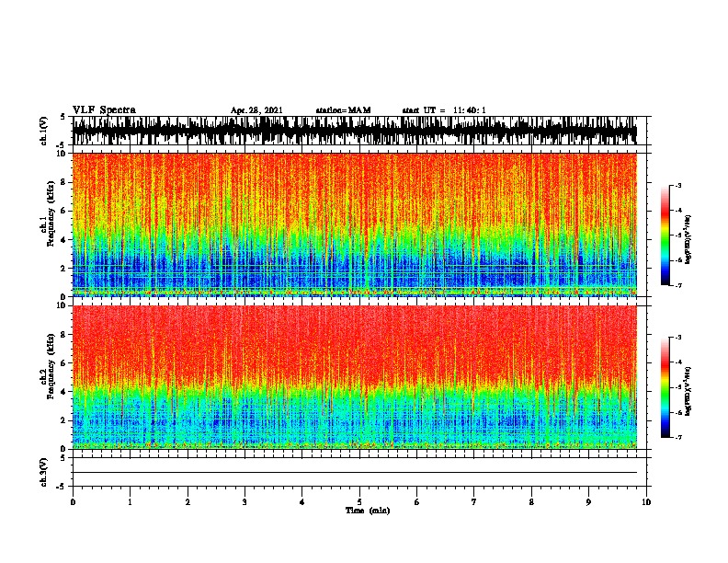Click the 8 kHz tick on ch.1 frequency axis
Image resolution: width=728 pixels, height=563 pixels.
[64, 182]
